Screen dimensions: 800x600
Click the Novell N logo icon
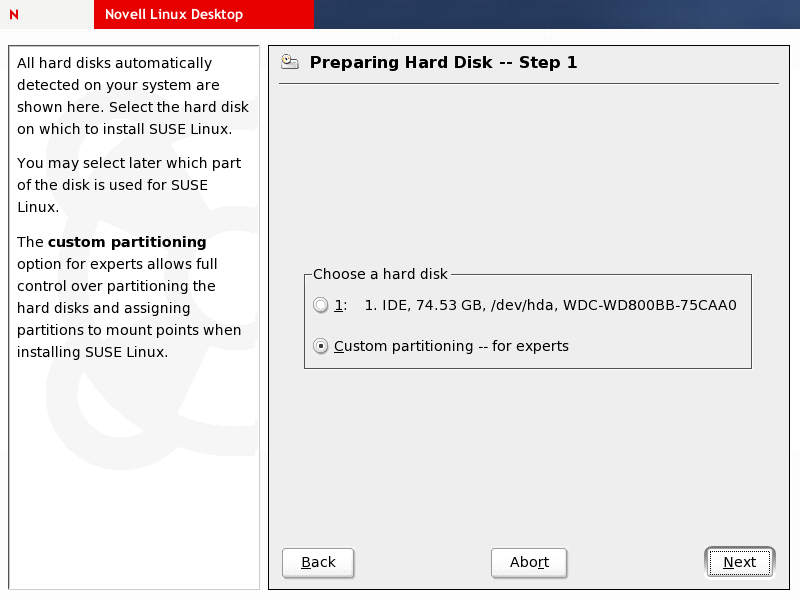pyautogui.click(x=14, y=14)
